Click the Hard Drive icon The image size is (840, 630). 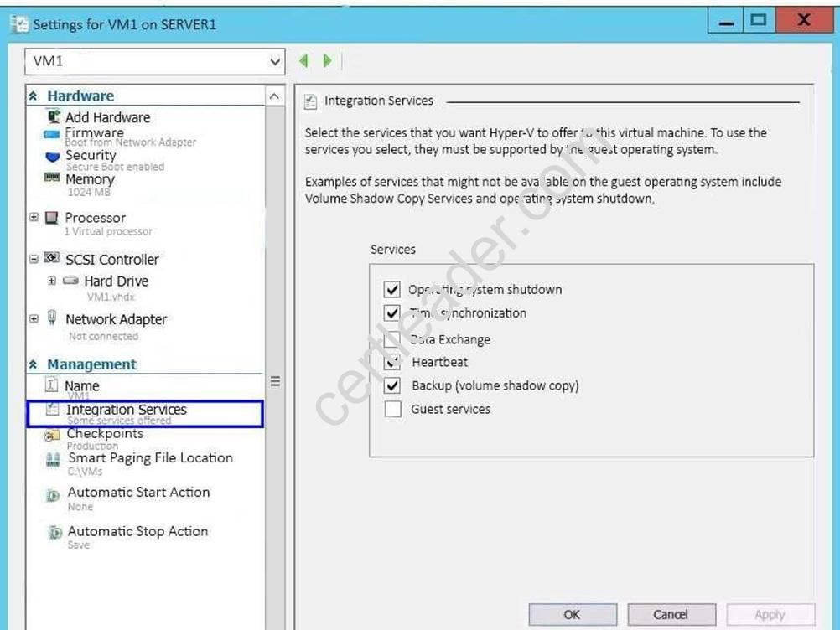click(x=70, y=281)
